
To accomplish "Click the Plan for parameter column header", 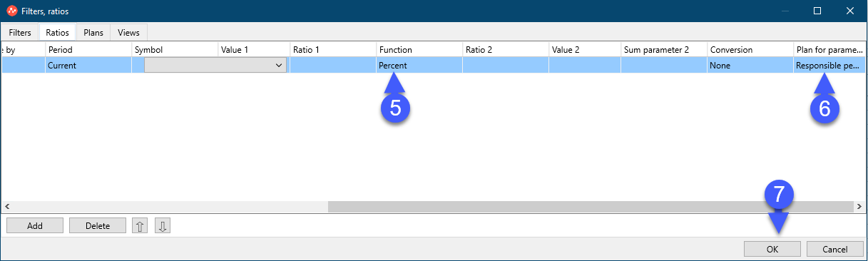I will (x=830, y=50).
